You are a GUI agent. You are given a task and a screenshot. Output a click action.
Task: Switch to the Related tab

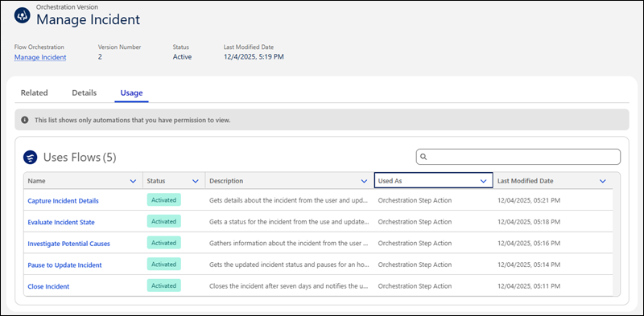pyautogui.click(x=34, y=92)
